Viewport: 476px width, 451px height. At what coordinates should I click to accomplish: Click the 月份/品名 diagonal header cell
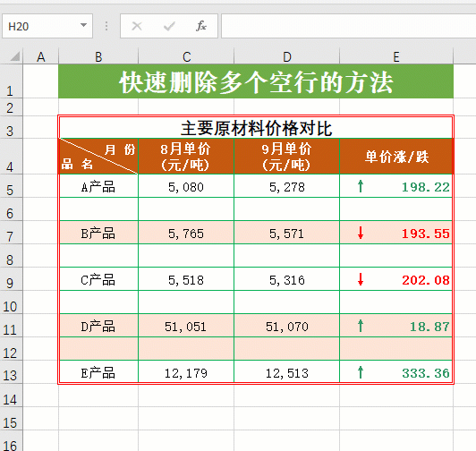click(98, 157)
